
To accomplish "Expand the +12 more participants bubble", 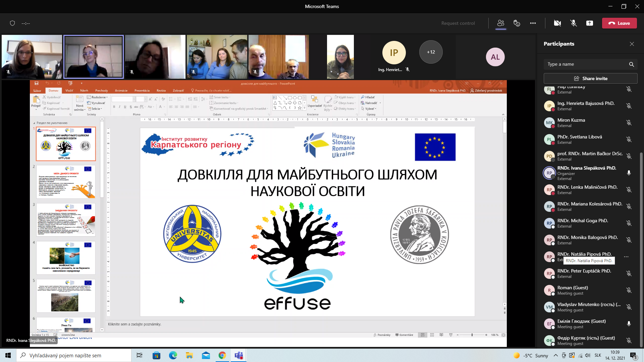I will tap(431, 52).
